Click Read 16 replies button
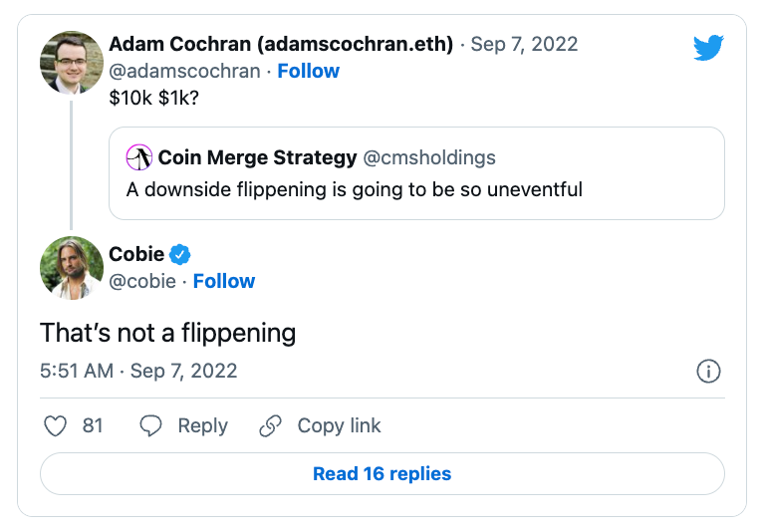Image resolution: width=765 pixels, height=532 pixels. coord(382,473)
